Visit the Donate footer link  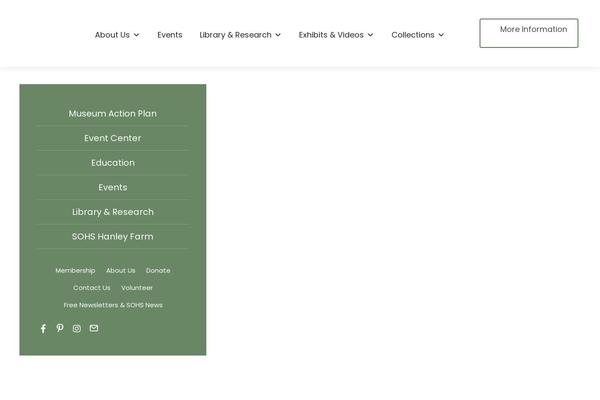[x=158, y=271]
